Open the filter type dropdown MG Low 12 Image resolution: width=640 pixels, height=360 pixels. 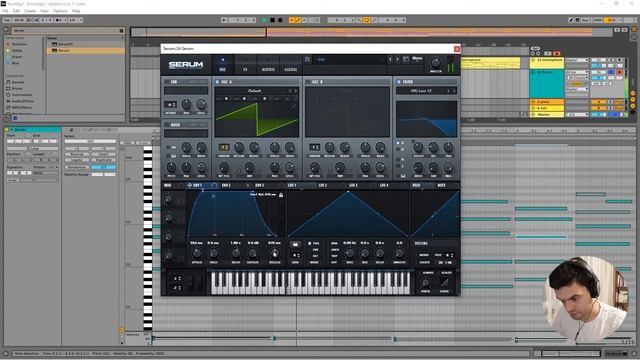click(x=421, y=91)
